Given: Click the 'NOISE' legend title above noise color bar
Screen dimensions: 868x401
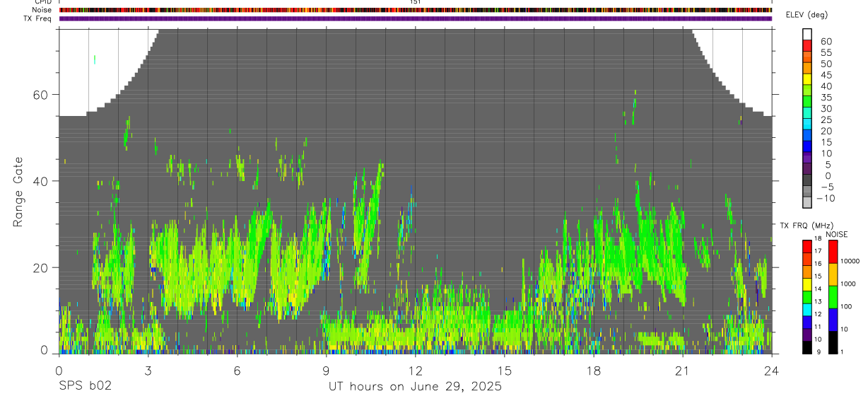Looking at the screenshot, I should pyautogui.click(x=836, y=234).
